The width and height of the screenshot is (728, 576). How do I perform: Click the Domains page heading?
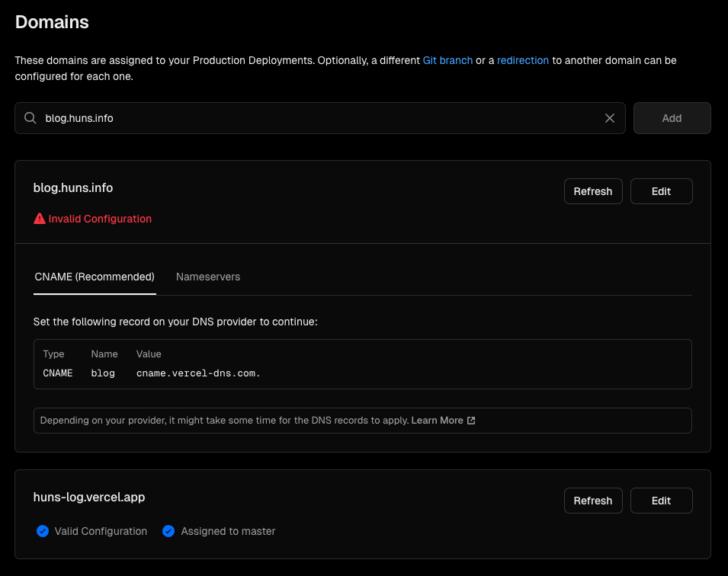[52, 22]
